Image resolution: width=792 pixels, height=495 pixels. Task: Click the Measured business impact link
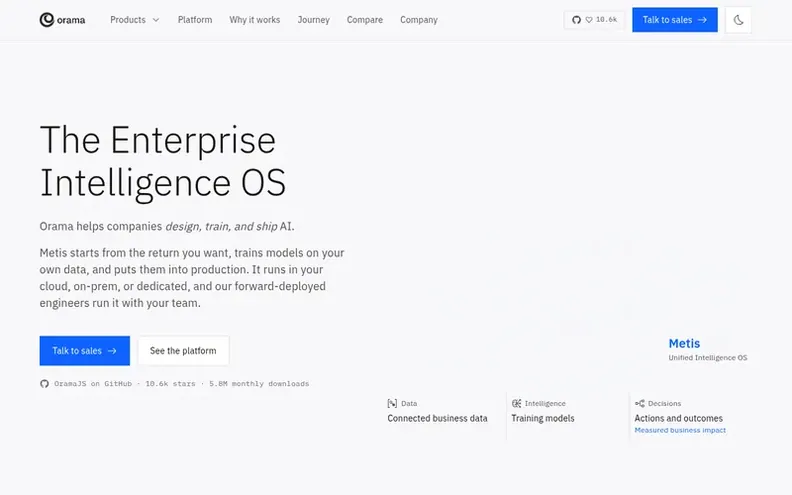(680, 430)
